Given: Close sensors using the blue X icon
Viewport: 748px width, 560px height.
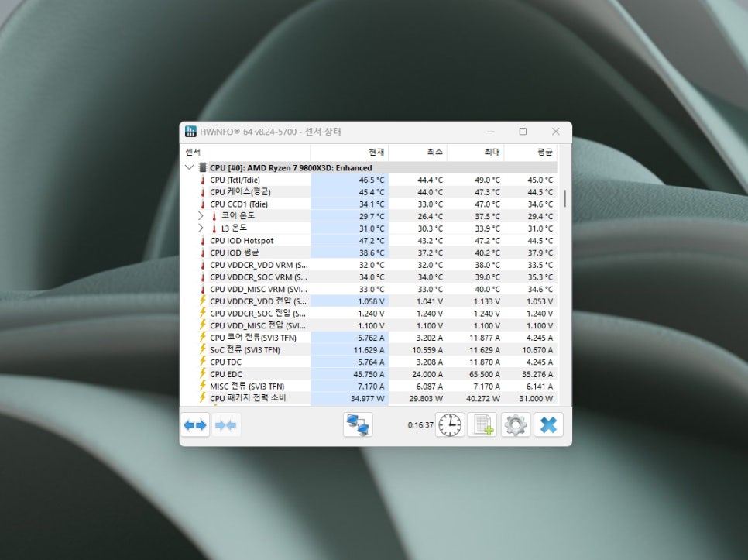Looking at the screenshot, I should [x=548, y=425].
